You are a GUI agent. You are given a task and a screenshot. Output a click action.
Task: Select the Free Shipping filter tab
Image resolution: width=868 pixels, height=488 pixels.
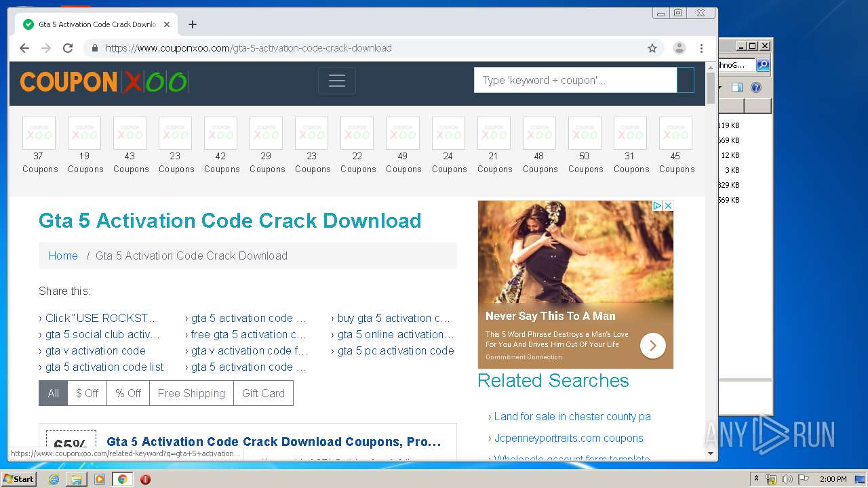pos(191,393)
